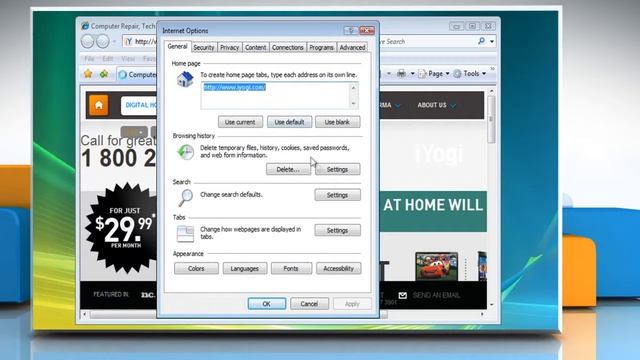Click the Cars movie thumbnail on webpage
The width and height of the screenshot is (640, 360).
pyautogui.click(x=436, y=266)
